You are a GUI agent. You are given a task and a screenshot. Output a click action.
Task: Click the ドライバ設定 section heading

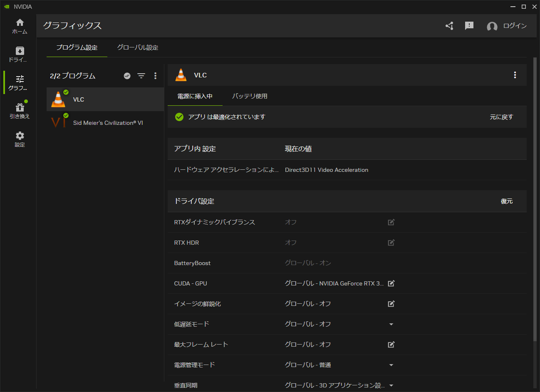coord(194,201)
